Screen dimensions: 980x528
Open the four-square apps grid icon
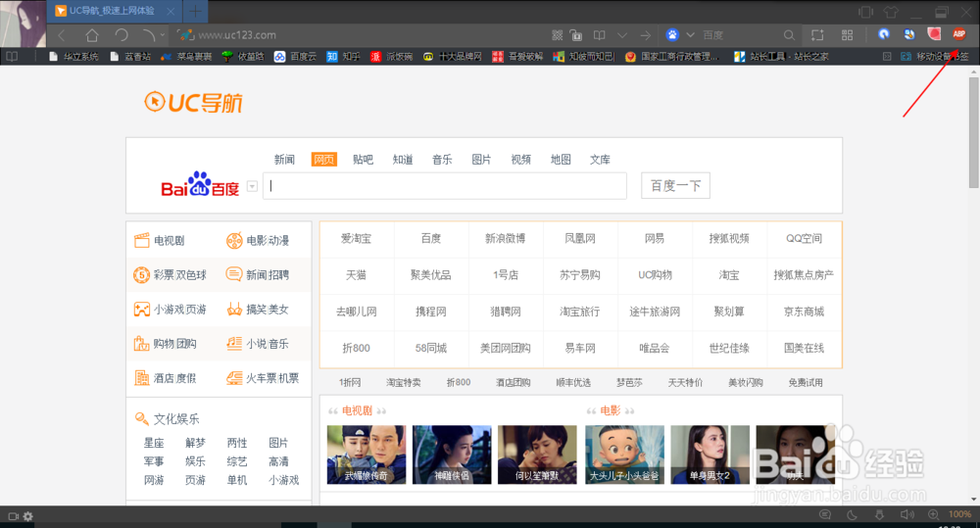coord(847,35)
